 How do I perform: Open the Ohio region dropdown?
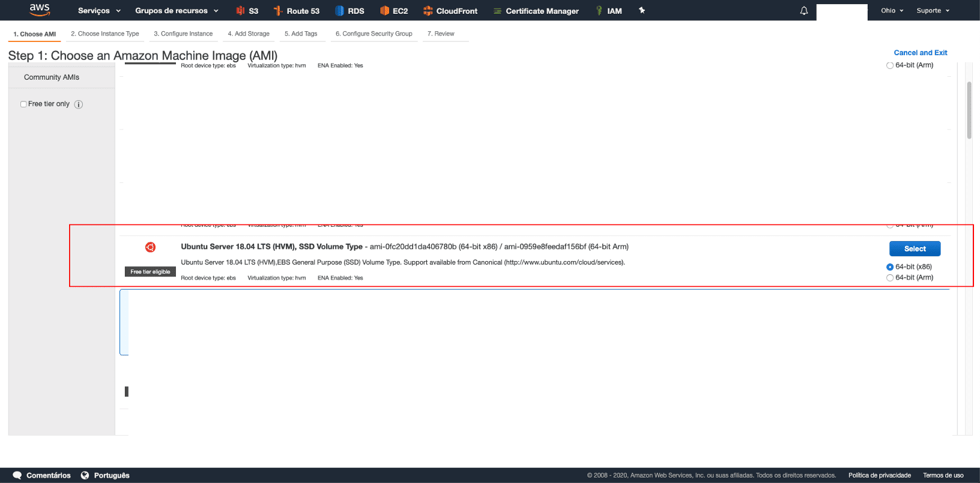click(892, 11)
